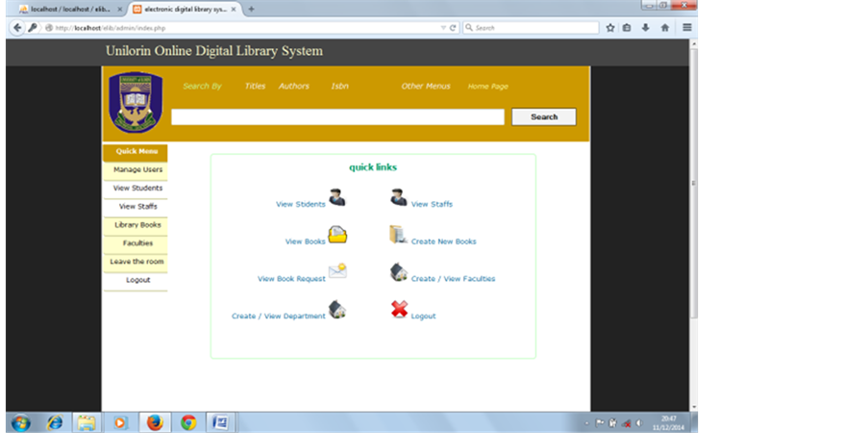Image resolution: width=868 pixels, height=433 pixels.
Task: Click the View Staffs person icon
Action: 398,198
